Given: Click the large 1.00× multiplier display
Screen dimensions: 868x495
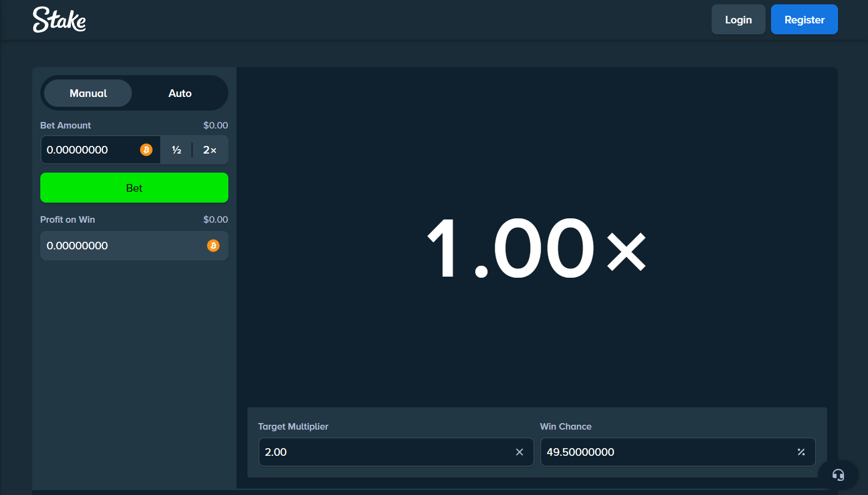Looking at the screenshot, I should tap(537, 248).
